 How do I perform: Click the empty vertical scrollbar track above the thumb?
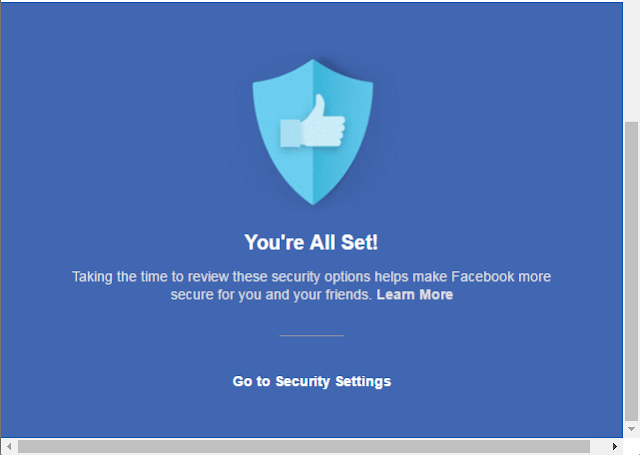(631, 61)
